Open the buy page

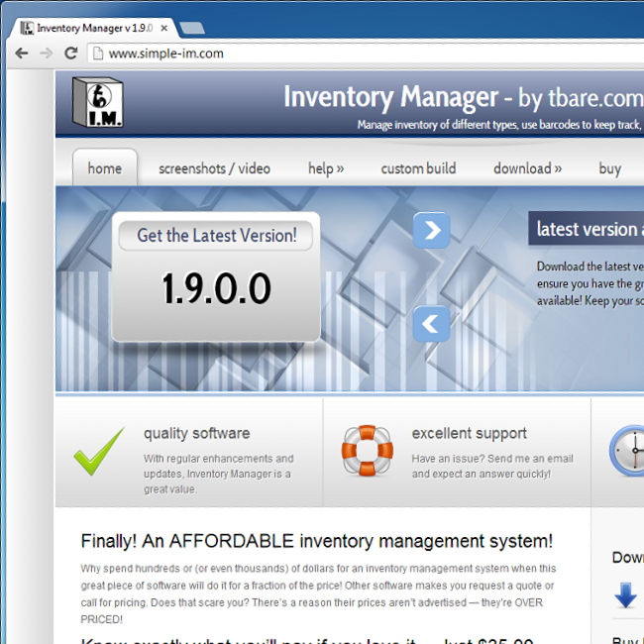click(610, 168)
